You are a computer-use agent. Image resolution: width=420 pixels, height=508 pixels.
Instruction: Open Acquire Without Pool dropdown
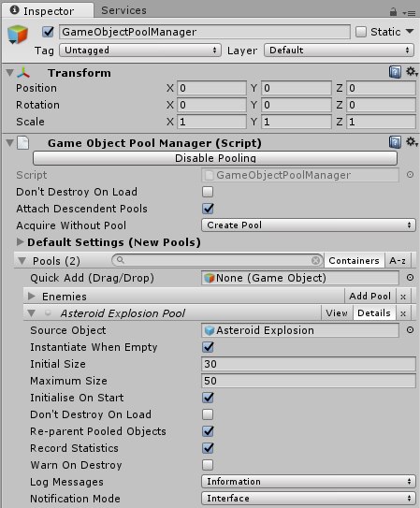pyautogui.click(x=309, y=225)
